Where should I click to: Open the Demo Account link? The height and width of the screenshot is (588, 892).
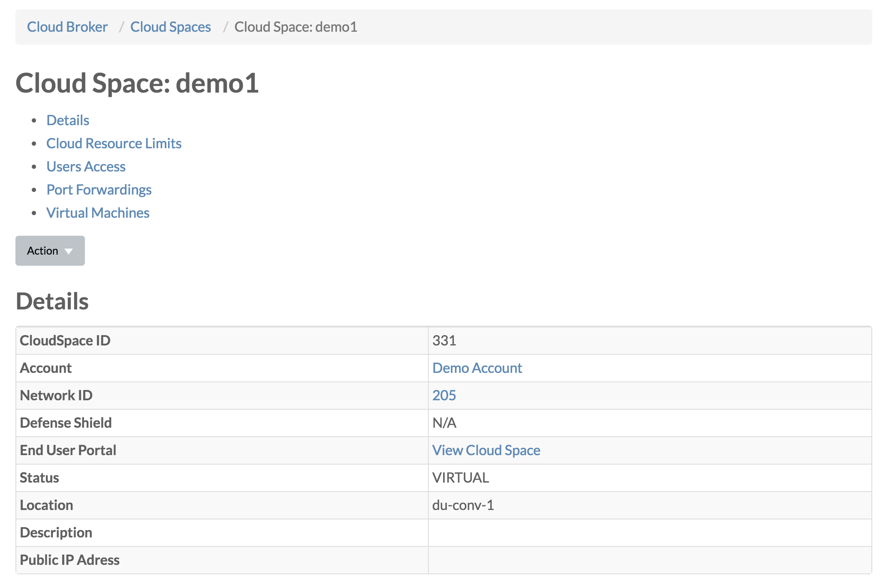tap(477, 368)
